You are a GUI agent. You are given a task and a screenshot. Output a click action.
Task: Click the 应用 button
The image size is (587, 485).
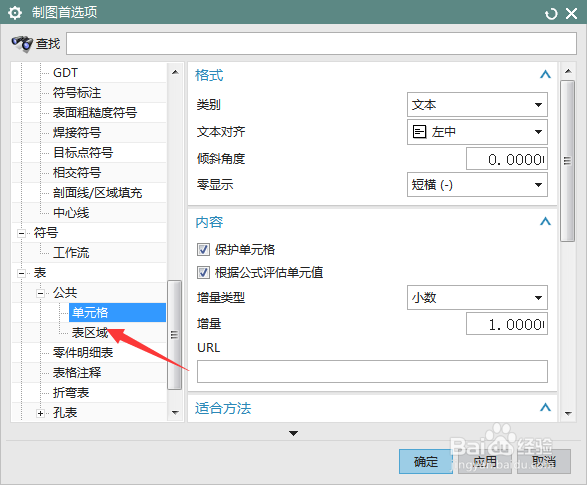point(485,461)
